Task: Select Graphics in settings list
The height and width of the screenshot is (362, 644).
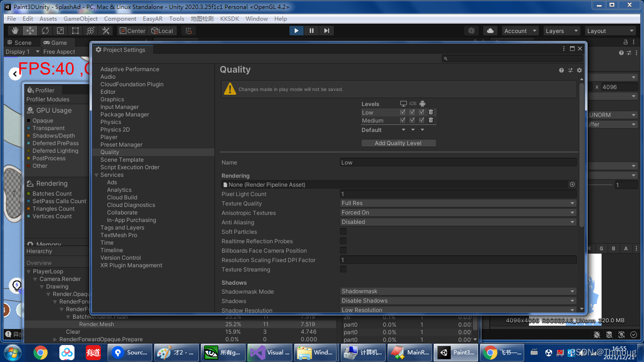Action: point(112,99)
